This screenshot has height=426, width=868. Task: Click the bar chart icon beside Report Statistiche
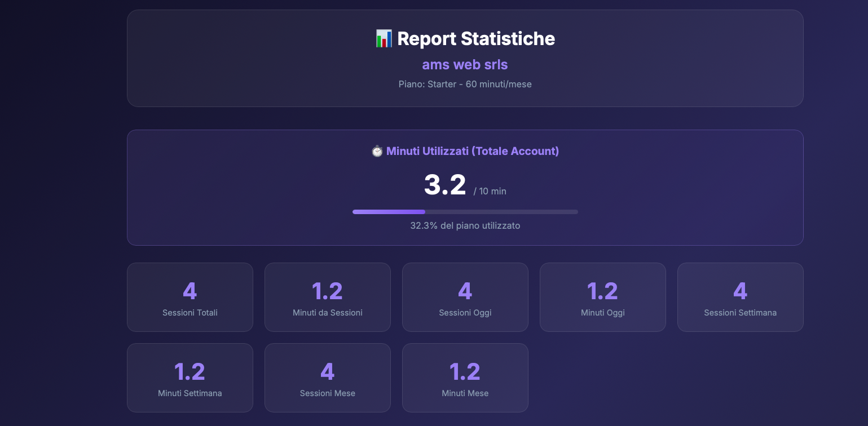(384, 39)
